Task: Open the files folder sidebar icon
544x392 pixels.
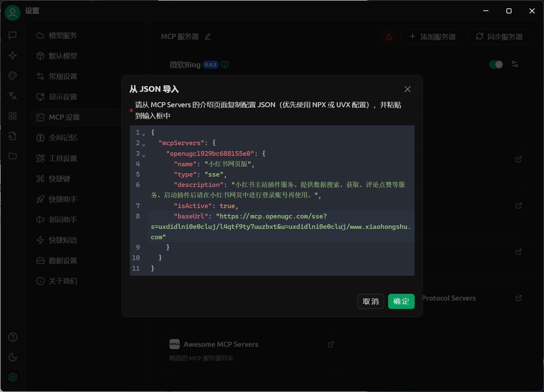Action: (13, 156)
